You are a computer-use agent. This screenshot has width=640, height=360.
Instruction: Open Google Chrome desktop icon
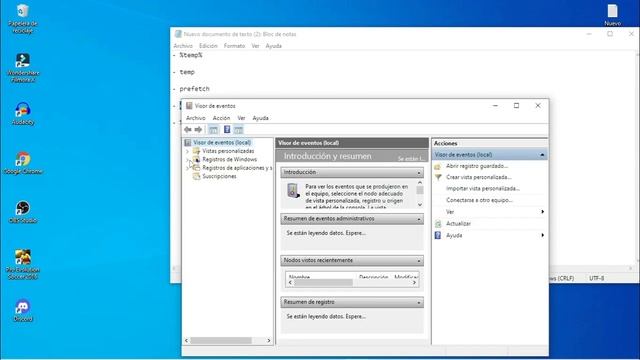point(23,163)
